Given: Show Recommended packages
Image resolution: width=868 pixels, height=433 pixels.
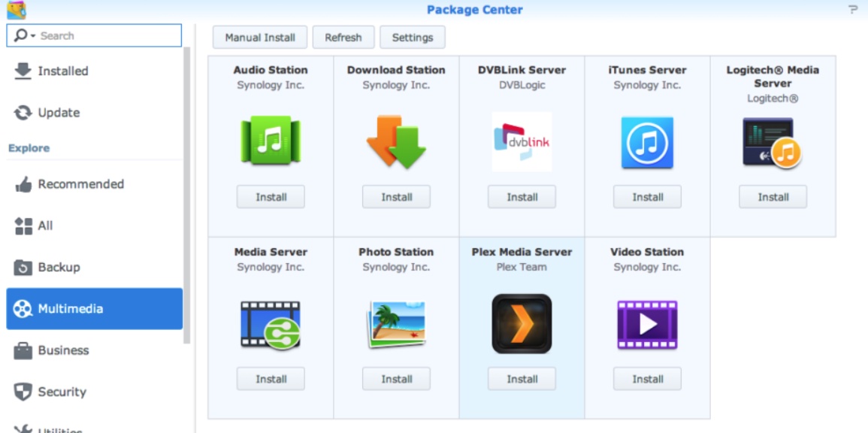Looking at the screenshot, I should [94, 184].
